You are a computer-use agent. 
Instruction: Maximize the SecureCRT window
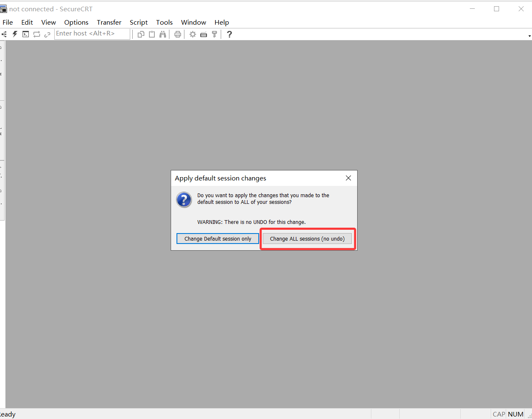click(497, 9)
